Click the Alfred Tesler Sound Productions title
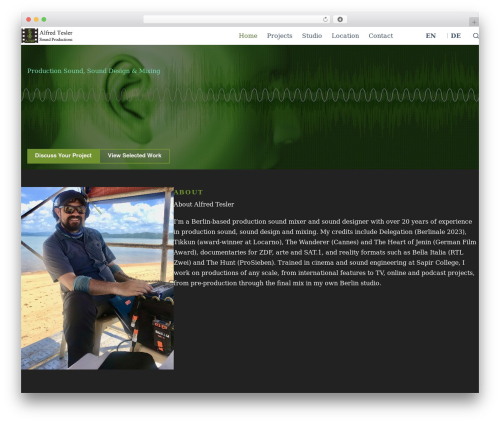The image size is (500, 423). (56, 35)
